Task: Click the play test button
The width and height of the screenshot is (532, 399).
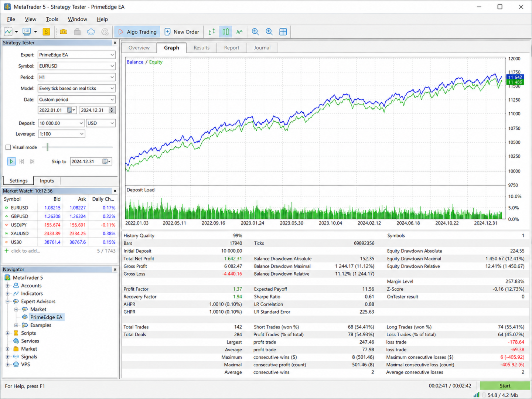Action: point(11,161)
